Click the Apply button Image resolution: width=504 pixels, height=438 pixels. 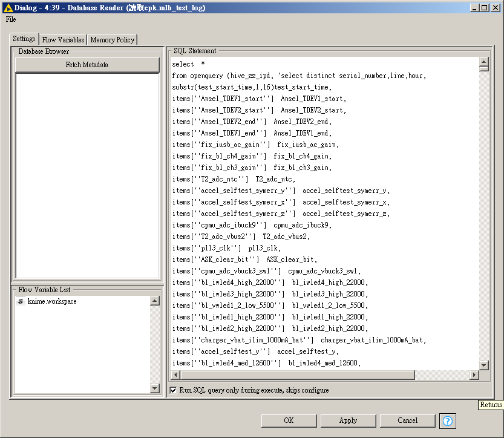tap(348, 420)
